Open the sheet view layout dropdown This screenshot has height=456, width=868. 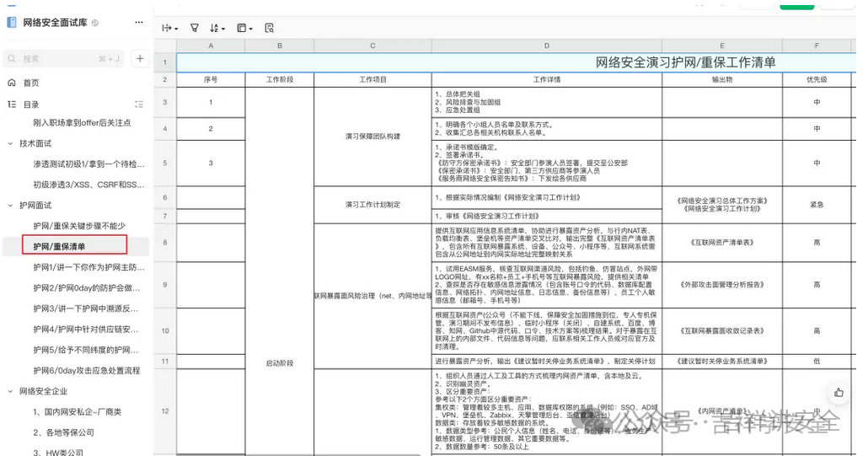point(244,28)
